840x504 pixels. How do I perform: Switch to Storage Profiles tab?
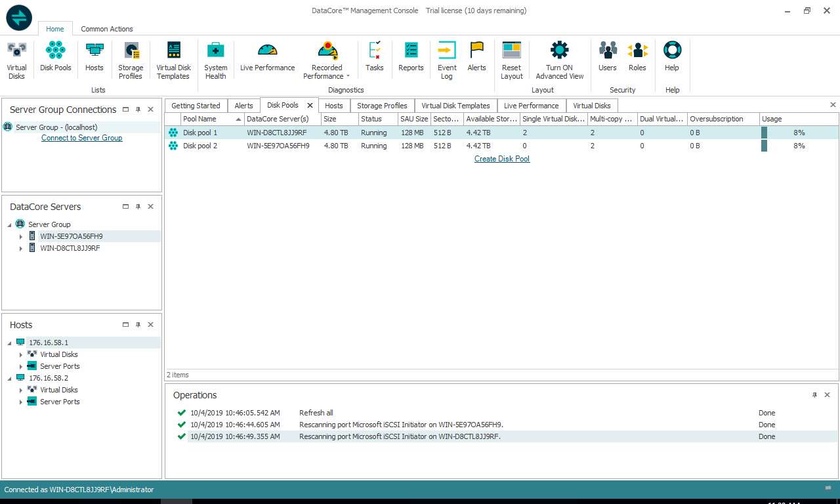pyautogui.click(x=382, y=106)
